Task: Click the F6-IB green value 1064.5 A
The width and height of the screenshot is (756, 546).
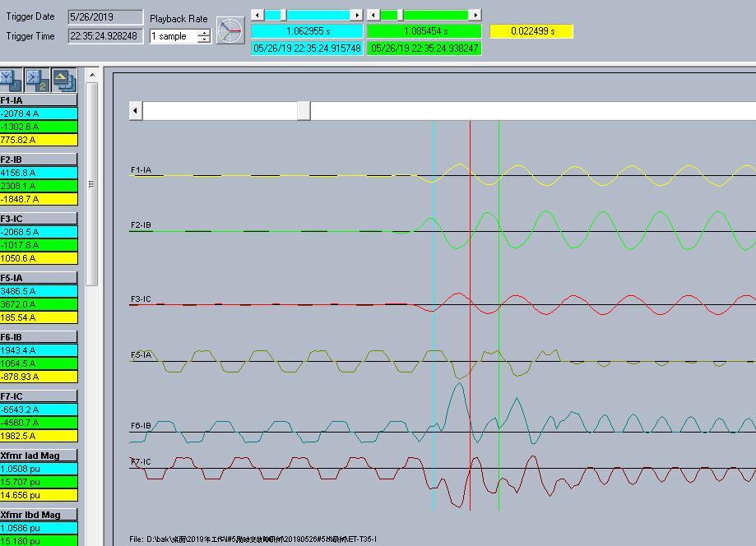Action: coord(39,363)
